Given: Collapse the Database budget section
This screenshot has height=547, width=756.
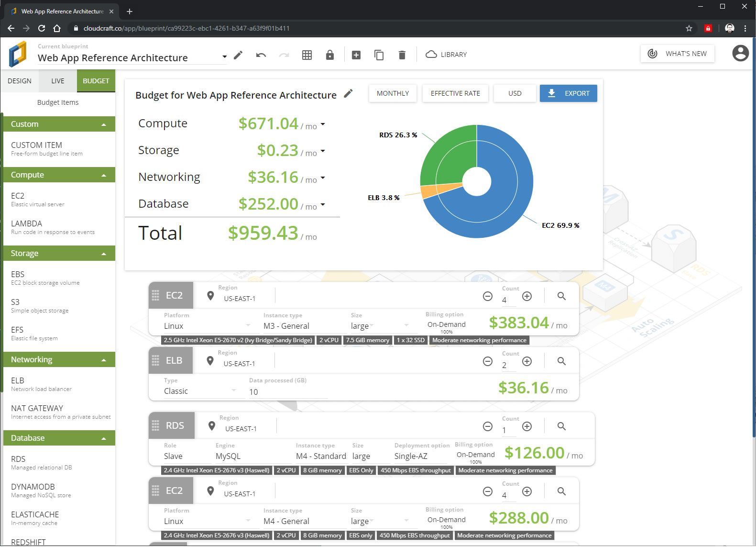Looking at the screenshot, I should tap(104, 438).
